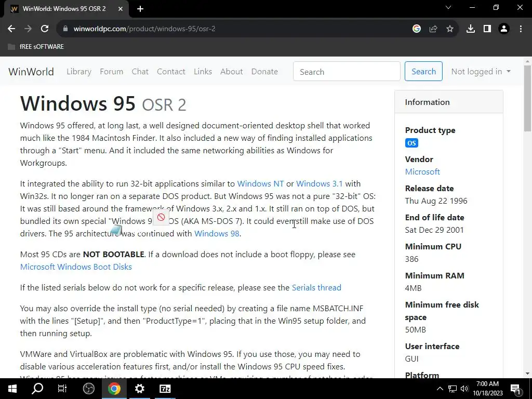This screenshot has width=532, height=399.
Task: Open the Links menu item
Action: point(203,72)
